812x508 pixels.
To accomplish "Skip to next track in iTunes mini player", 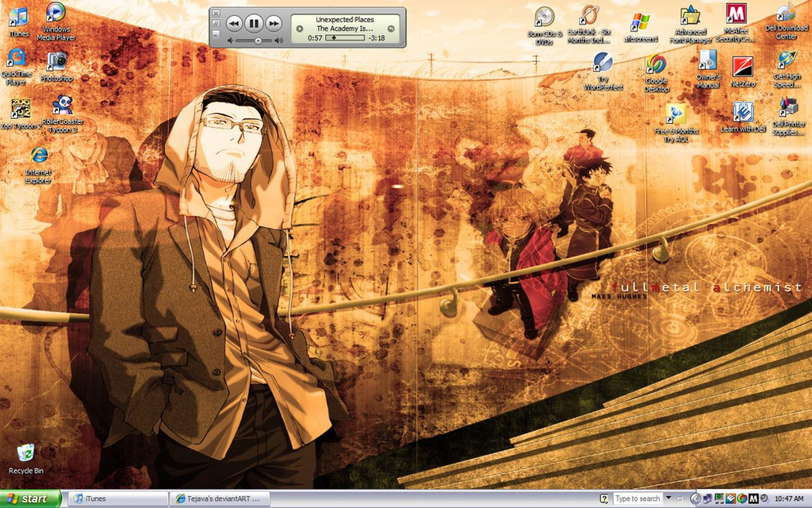I will 274,23.
